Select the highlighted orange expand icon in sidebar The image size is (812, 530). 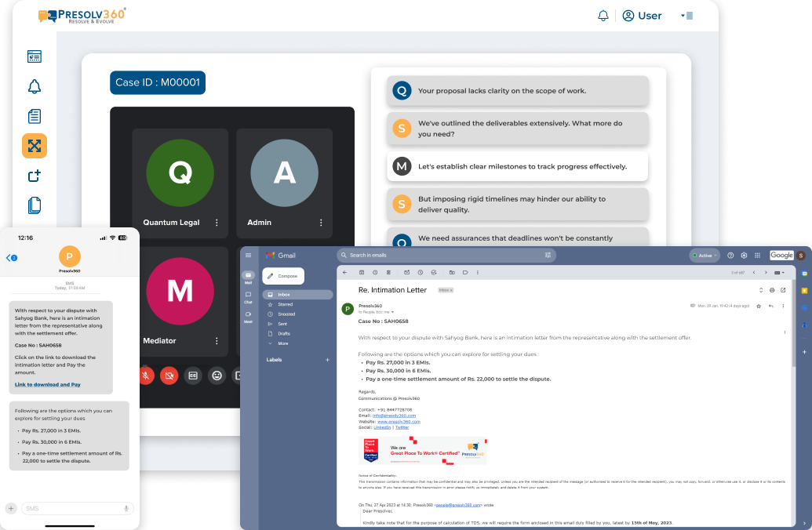(35, 146)
